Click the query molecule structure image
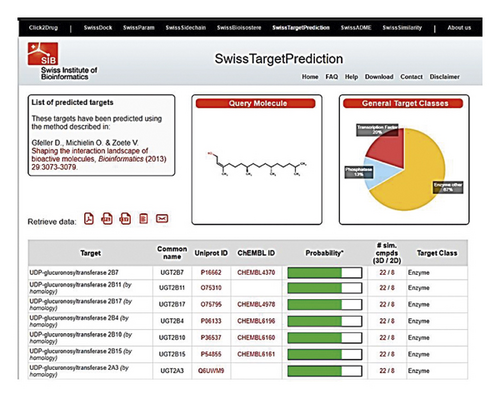The image size is (500, 399). pyautogui.click(x=257, y=164)
